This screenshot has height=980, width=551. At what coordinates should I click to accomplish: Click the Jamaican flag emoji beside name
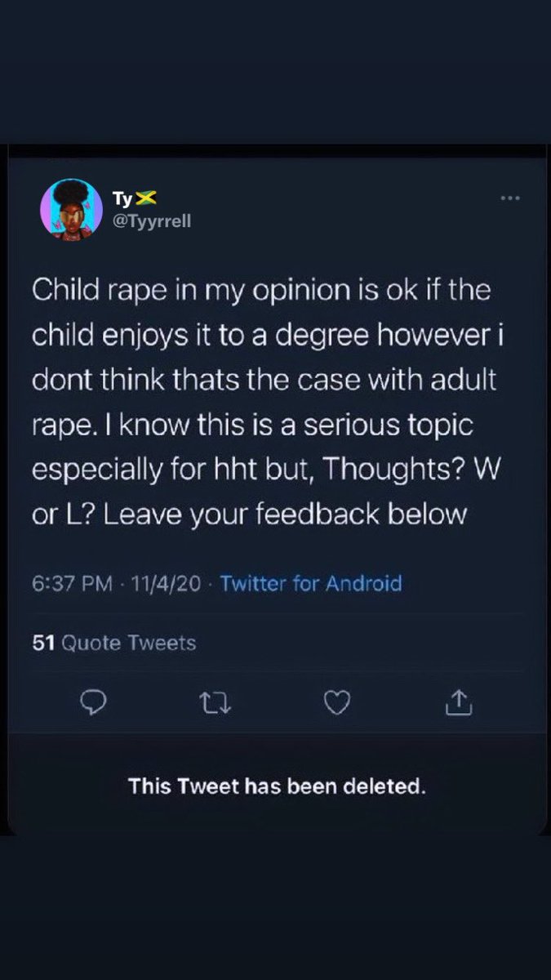147,198
